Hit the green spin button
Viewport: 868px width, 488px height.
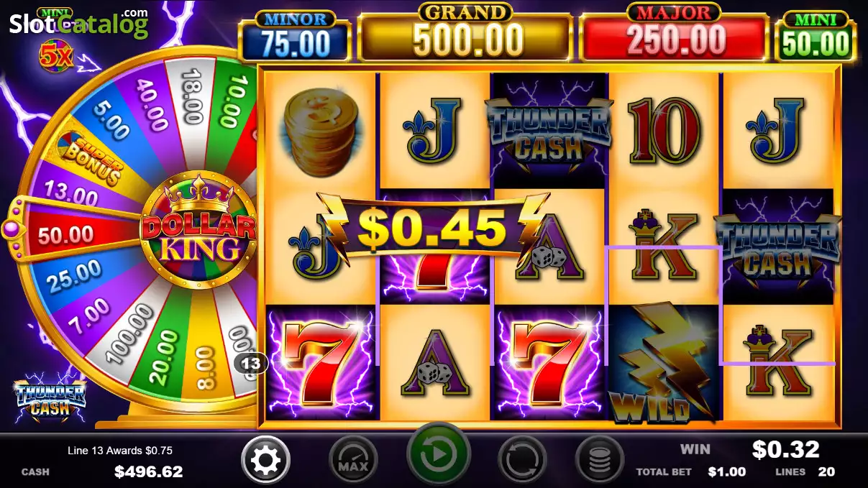pyautogui.click(x=438, y=455)
